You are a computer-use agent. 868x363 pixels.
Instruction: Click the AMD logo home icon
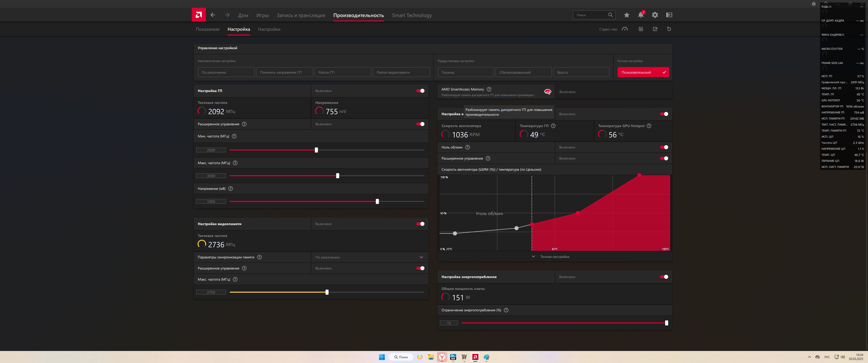pos(199,15)
